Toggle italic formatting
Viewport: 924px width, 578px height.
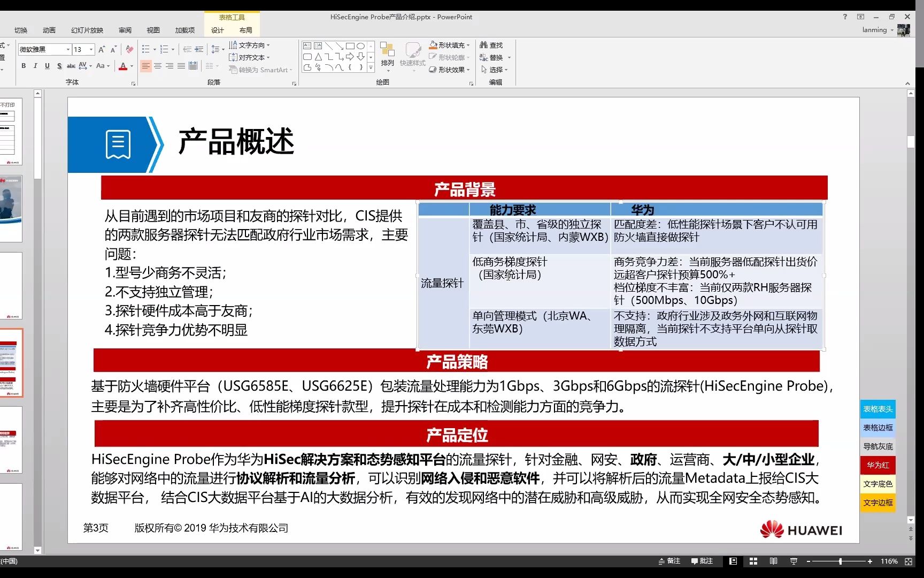[35, 65]
